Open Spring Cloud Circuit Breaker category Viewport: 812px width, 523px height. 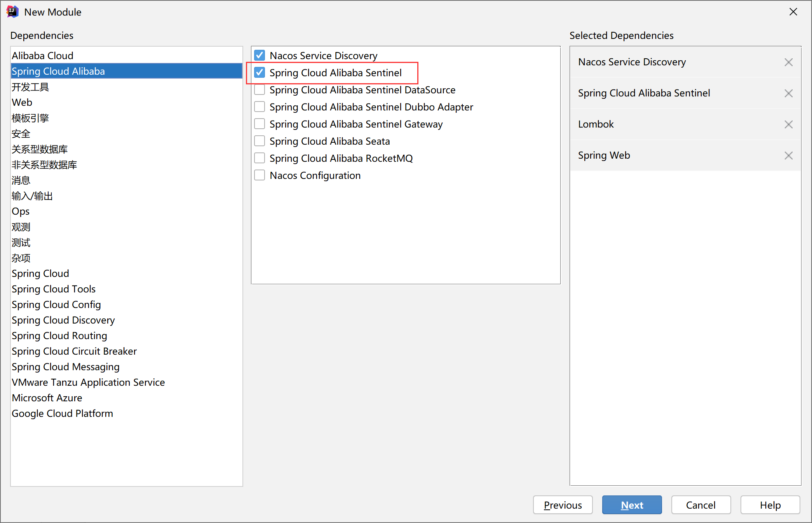(126, 351)
